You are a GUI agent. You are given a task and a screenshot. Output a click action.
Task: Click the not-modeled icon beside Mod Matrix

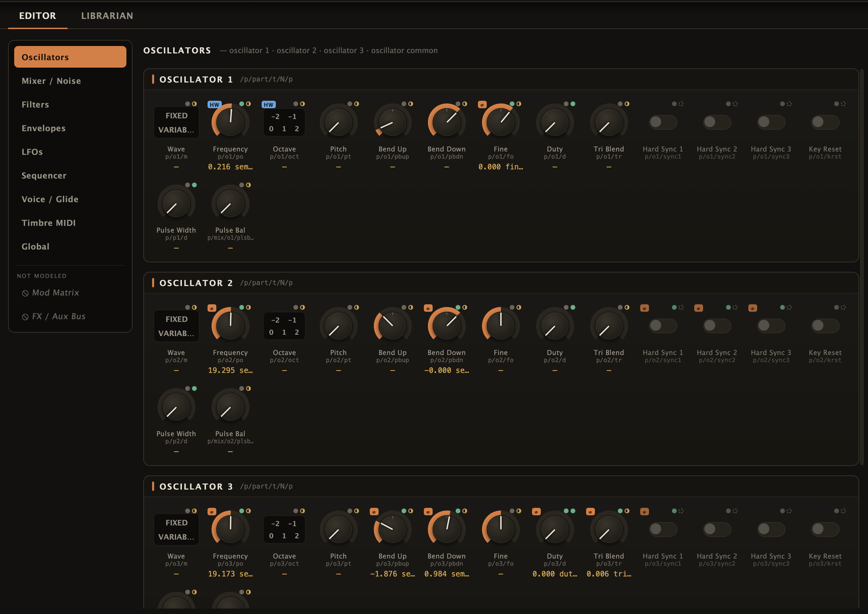[x=25, y=294]
